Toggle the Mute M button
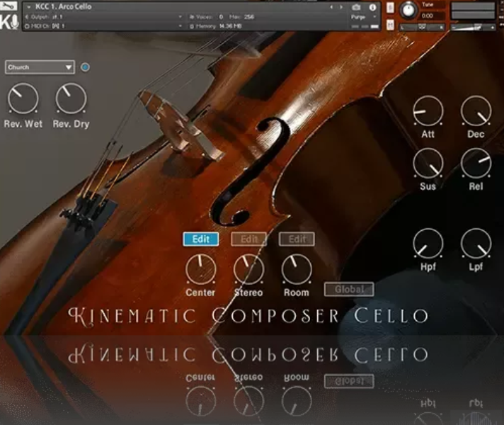 [390, 25]
